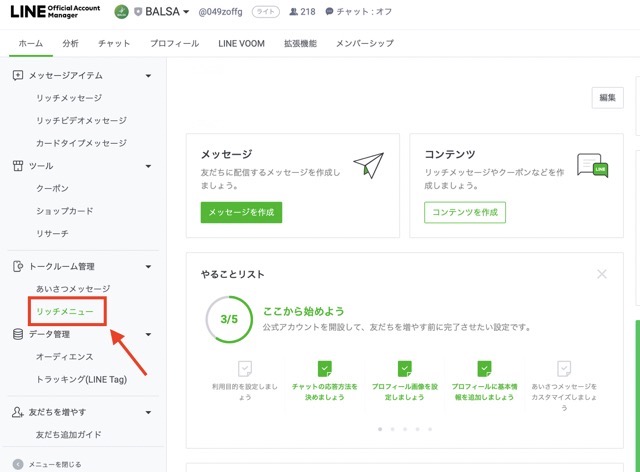This screenshot has width=640, height=472.
Task: Open ショップカード in sidebar
Action: click(x=64, y=211)
